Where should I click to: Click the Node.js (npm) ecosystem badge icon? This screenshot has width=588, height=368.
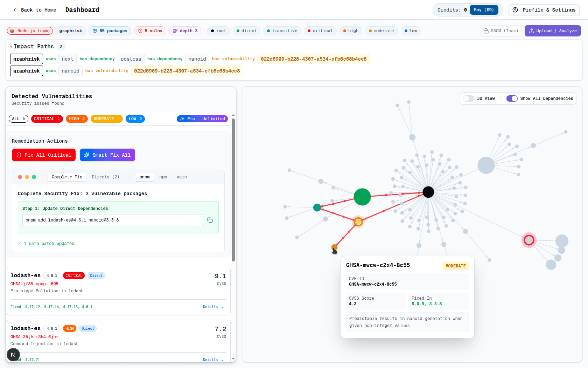(x=12, y=31)
